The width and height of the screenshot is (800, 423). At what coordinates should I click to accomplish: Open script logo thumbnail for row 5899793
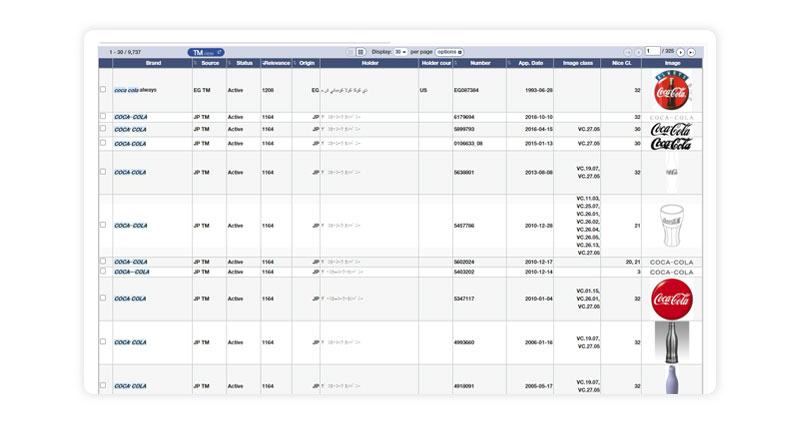(x=671, y=130)
